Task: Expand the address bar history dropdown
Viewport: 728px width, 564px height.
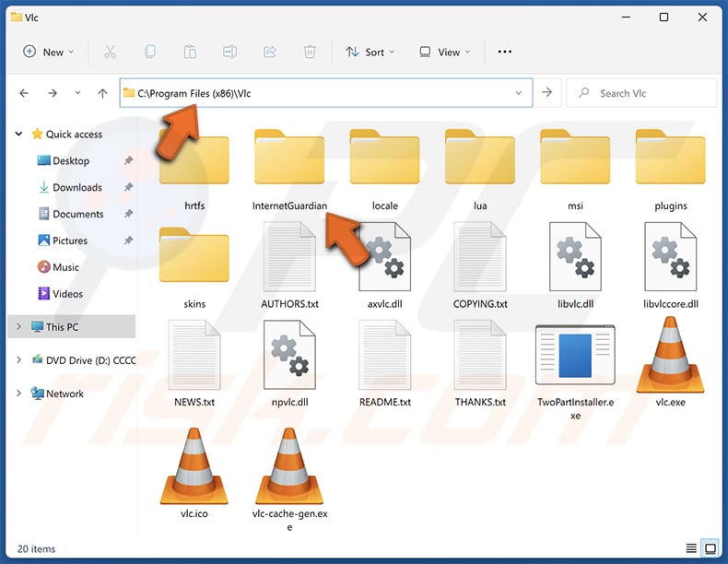Action: 518,93
